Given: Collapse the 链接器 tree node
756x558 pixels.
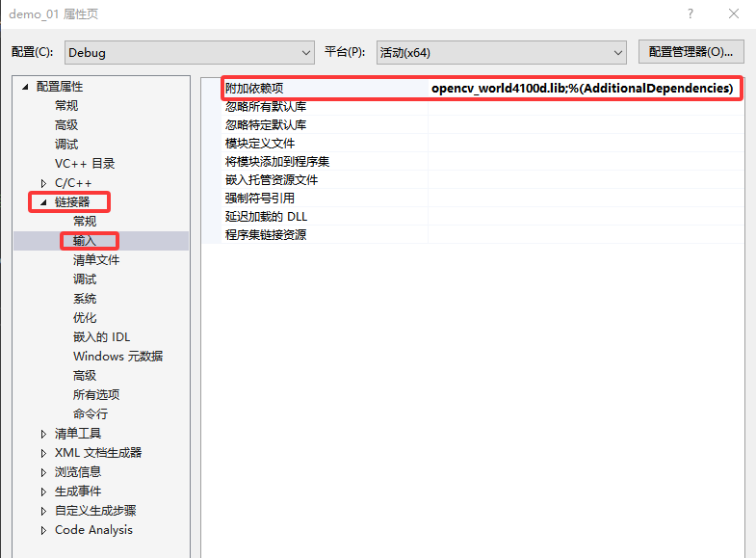Looking at the screenshot, I should pos(43,202).
